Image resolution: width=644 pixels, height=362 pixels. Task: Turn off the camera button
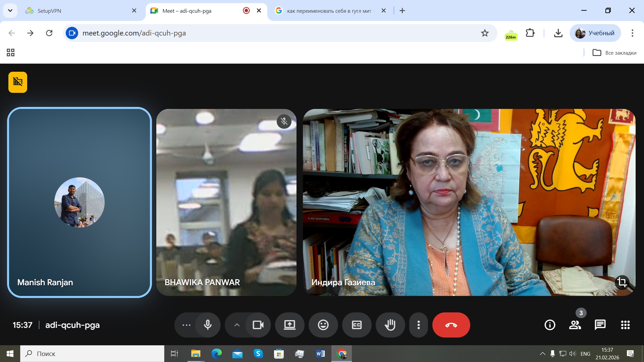(258, 325)
